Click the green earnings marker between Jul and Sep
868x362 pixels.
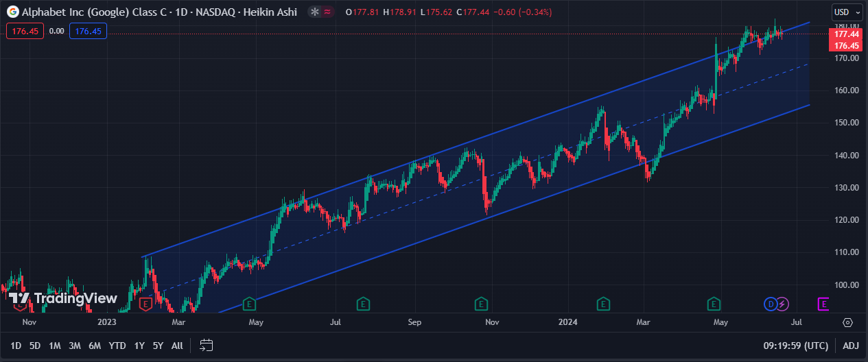[364, 303]
